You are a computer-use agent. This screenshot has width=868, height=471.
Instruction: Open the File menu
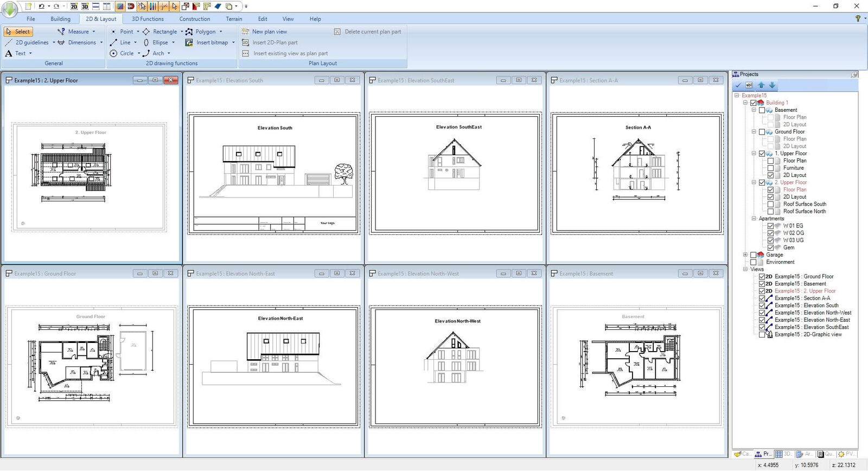31,18
